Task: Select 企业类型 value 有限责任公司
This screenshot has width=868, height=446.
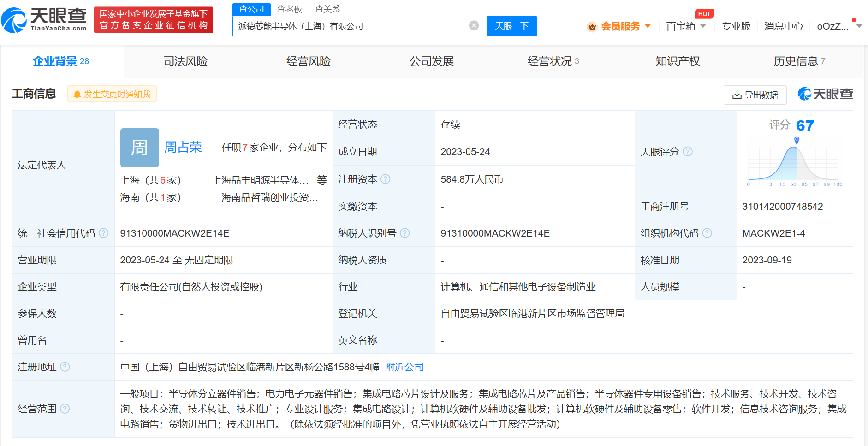Action: [x=191, y=287]
